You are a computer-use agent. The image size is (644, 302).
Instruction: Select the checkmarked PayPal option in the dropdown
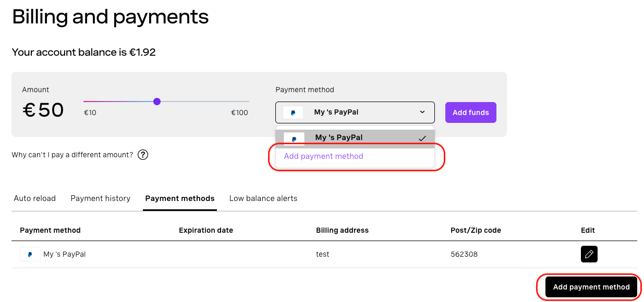pyautogui.click(x=355, y=137)
